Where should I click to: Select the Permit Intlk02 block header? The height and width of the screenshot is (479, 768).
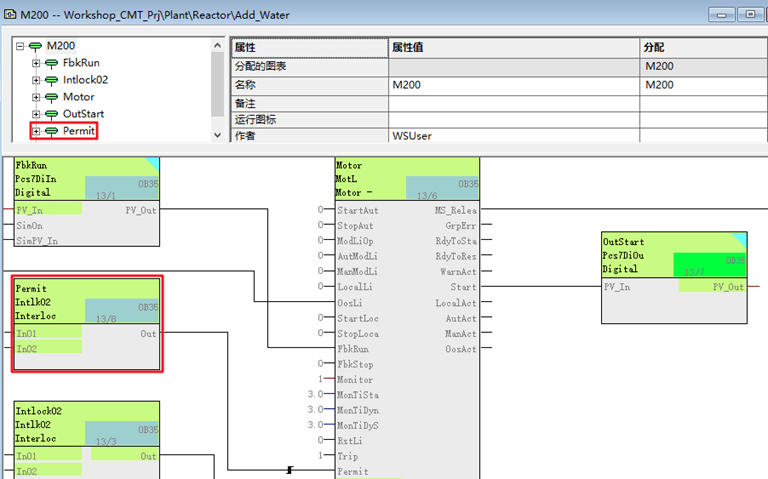pyautogui.click(x=87, y=301)
